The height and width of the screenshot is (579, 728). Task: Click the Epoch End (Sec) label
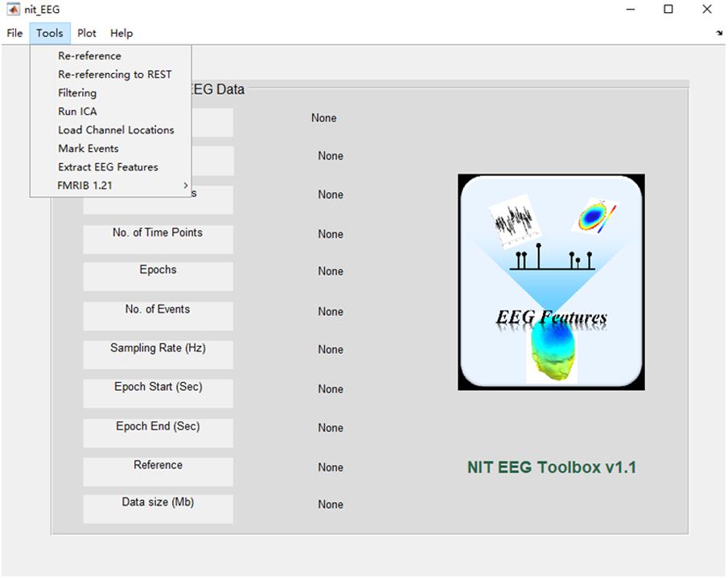pyautogui.click(x=158, y=433)
